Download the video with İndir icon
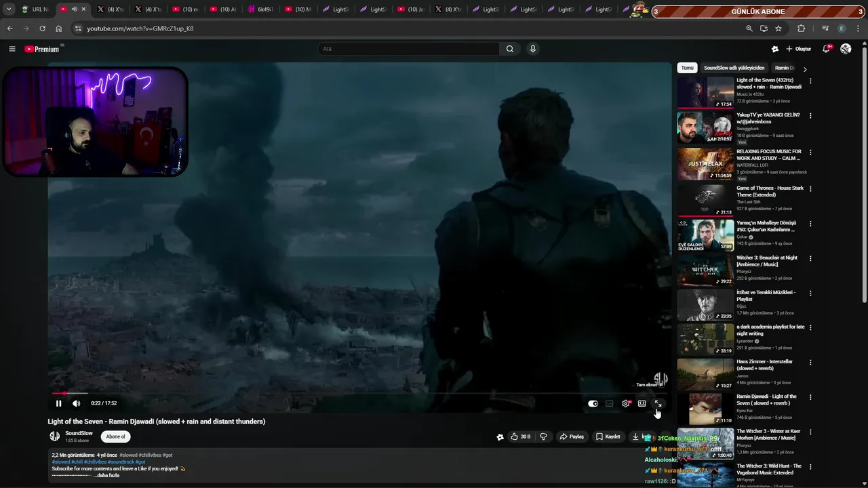 (x=635, y=436)
